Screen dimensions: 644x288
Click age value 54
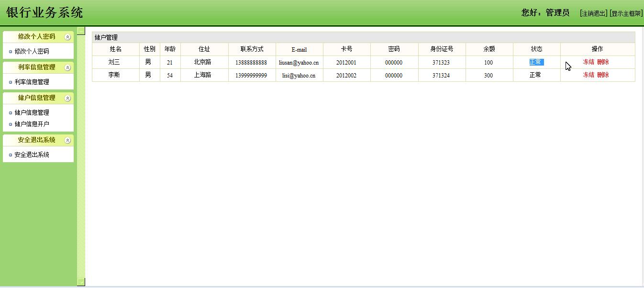tap(170, 76)
